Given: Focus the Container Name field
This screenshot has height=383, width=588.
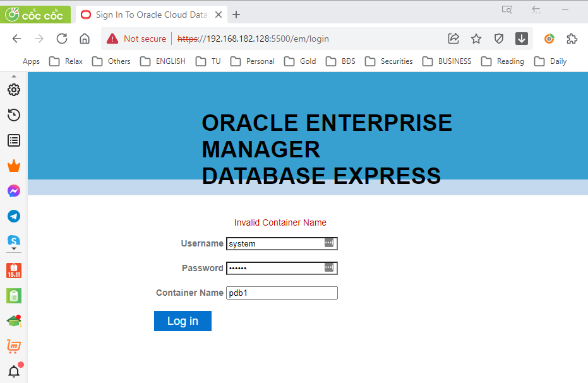Looking at the screenshot, I should [282, 293].
